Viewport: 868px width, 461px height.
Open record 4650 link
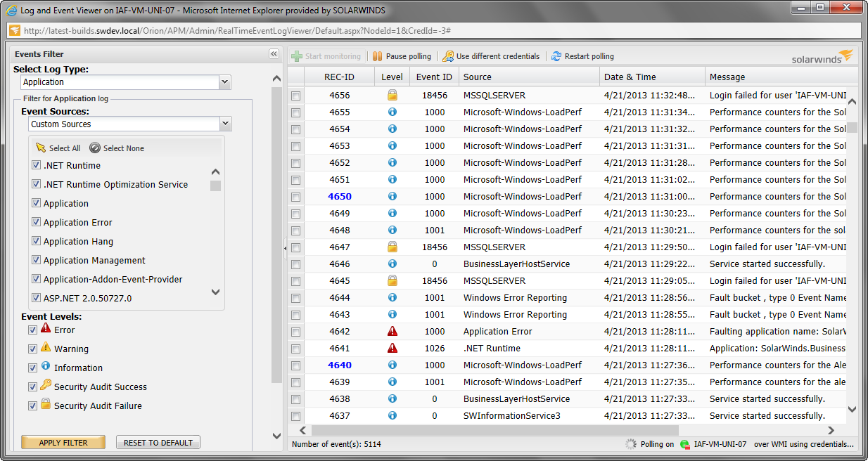340,196
